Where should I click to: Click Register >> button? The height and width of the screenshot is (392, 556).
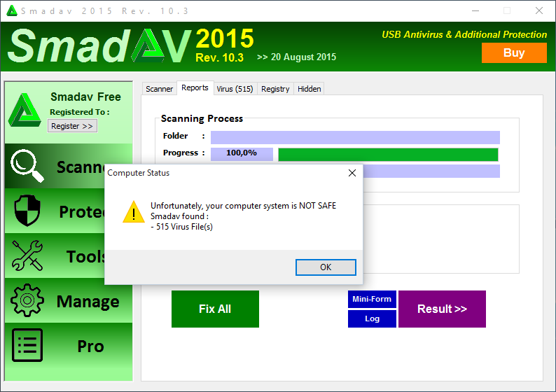coord(72,126)
